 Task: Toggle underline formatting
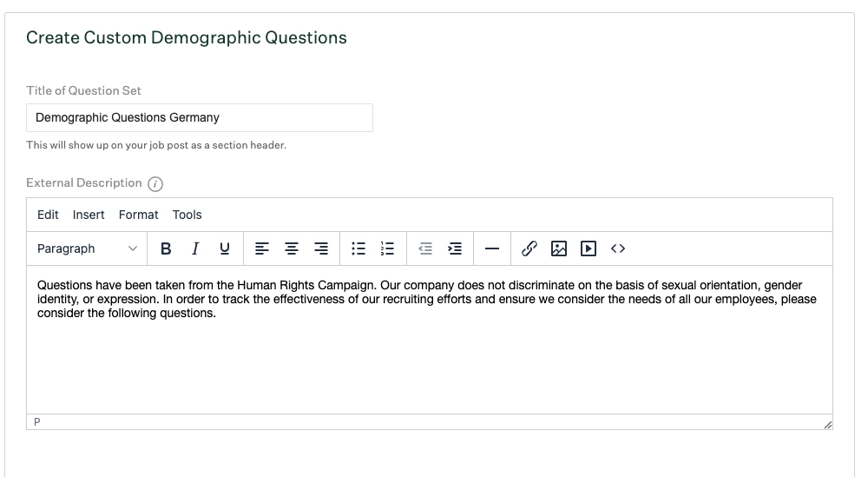pyautogui.click(x=224, y=248)
